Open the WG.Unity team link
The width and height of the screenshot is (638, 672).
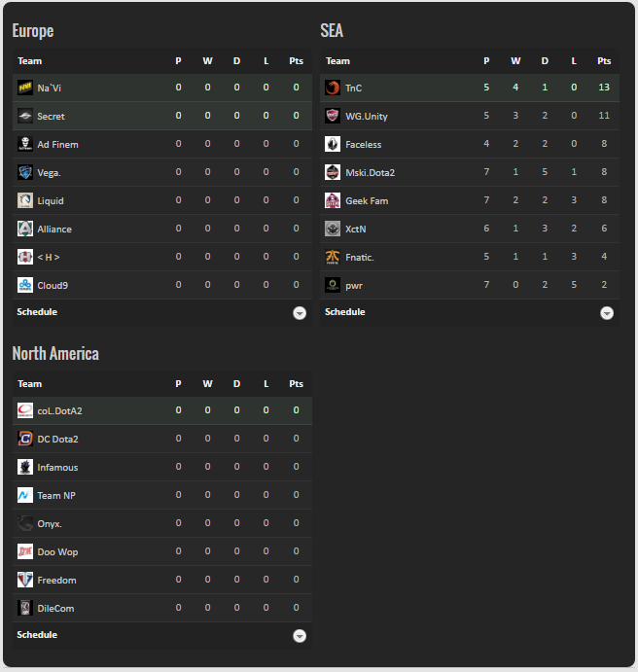(367, 117)
